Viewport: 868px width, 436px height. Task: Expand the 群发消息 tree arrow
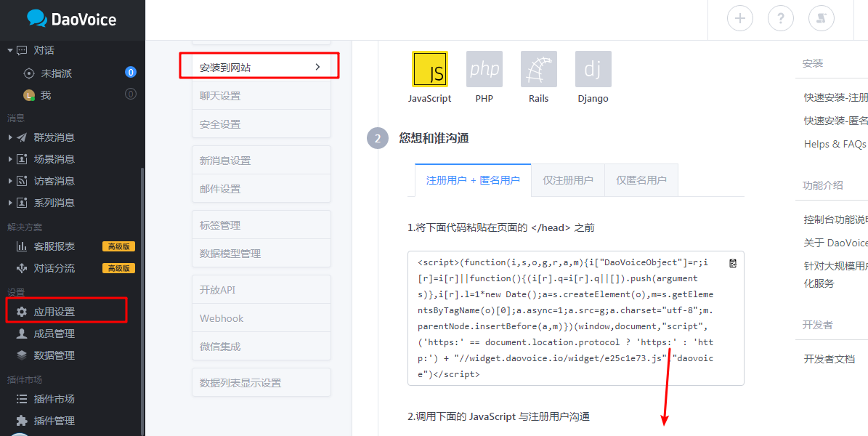(x=10, y=137)
